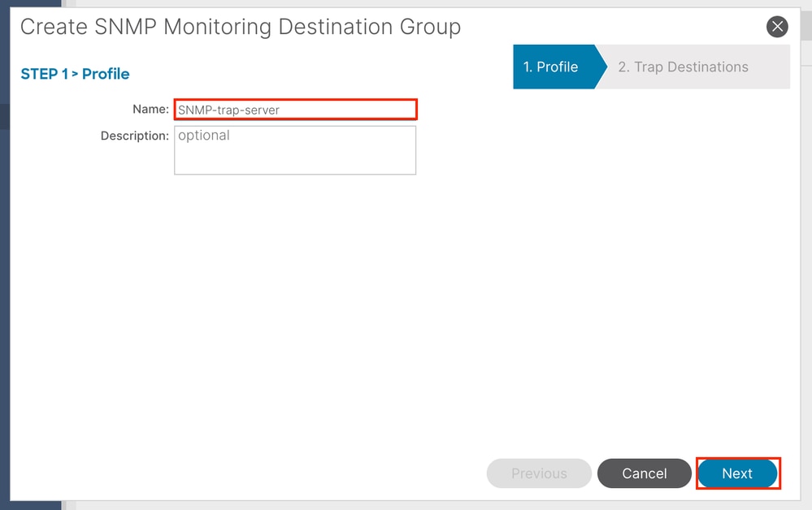Click the Trap Destinations label in the wizard bar
The height and width of the screenshot is (510, 812).
coord(692,67)
